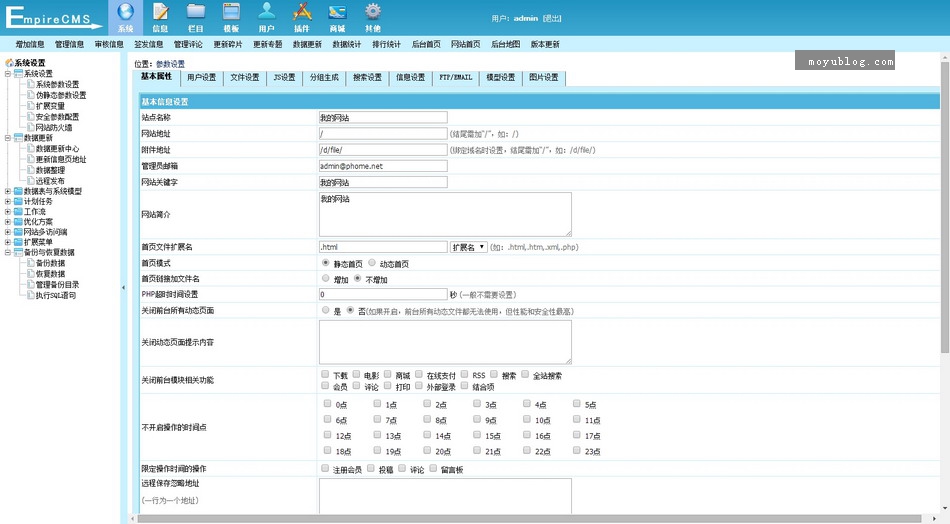The width and height of the screenshot is (950, 524).
Task: Focus the 网站简介 text area
Action: [445, 214]
